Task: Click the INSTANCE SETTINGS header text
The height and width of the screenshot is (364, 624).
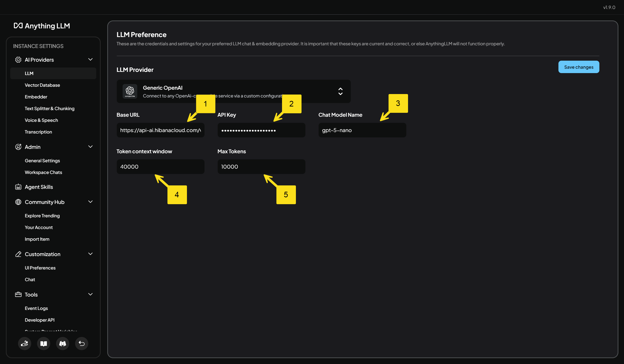Action: (38, 46)
